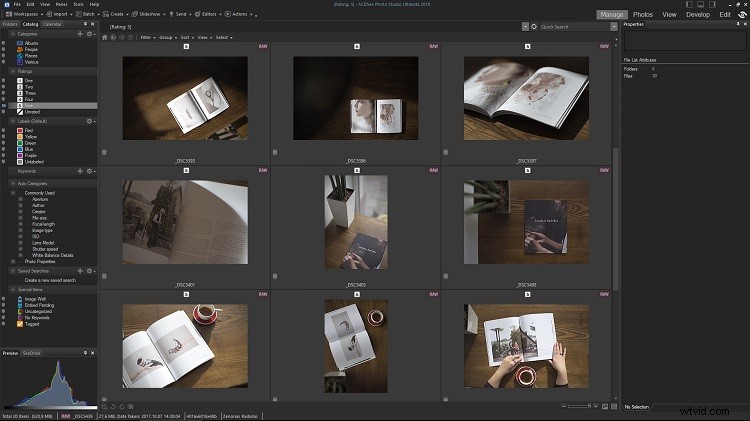Viewport: 750px width, 421px height.
Task: Click Create a new saved search
Action: coord(50,280)
